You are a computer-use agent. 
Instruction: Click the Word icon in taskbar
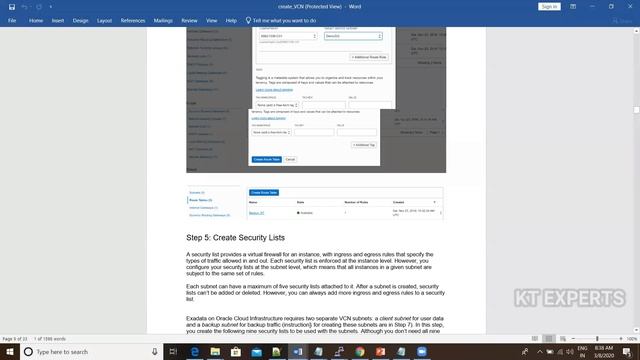(x=298, y=351)
